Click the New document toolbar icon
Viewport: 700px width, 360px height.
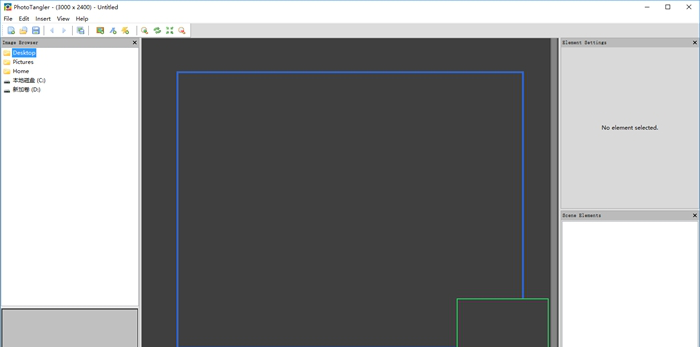tap(11, 30)
